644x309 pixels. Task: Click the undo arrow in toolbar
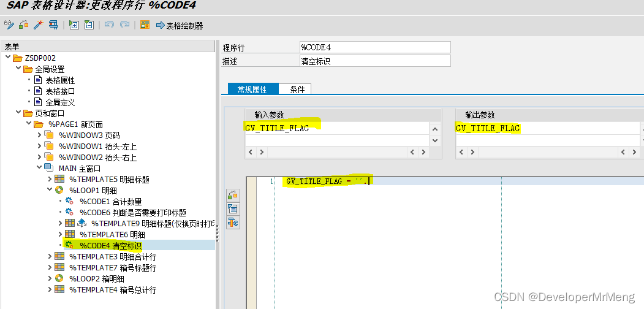click(109, 25)
